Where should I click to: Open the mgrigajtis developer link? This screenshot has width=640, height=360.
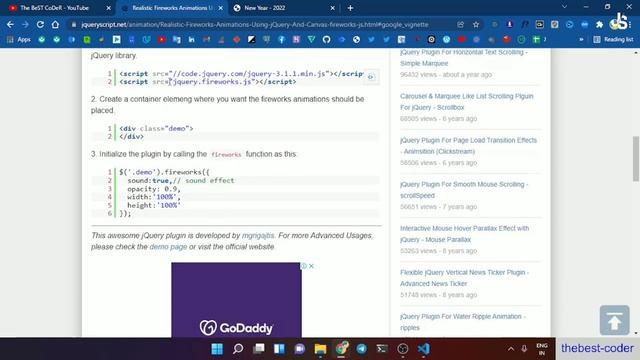[x=258, y=236]
